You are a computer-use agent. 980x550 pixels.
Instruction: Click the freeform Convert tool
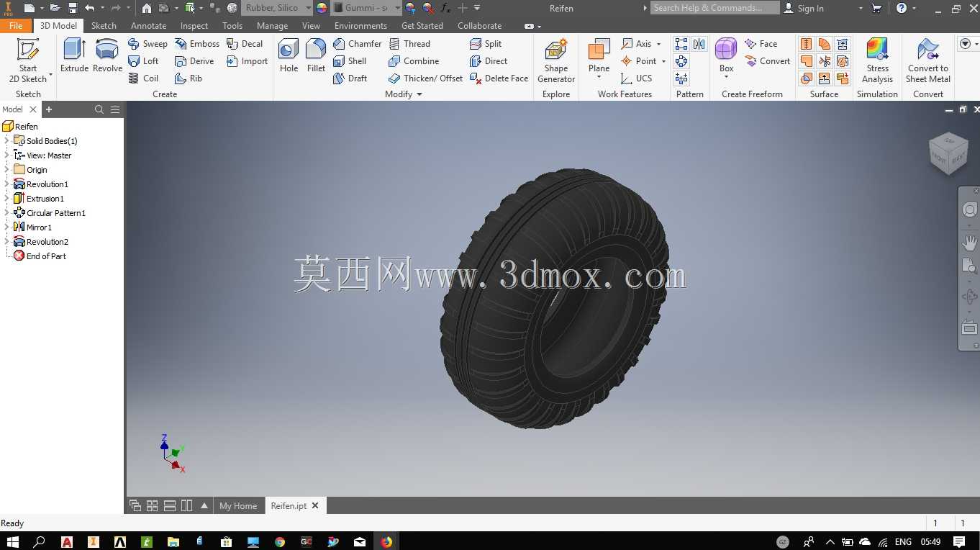(767, 61)
